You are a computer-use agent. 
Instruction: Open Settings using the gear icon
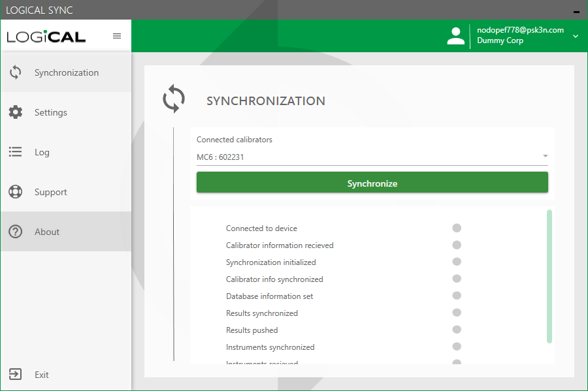coord(15,112)
